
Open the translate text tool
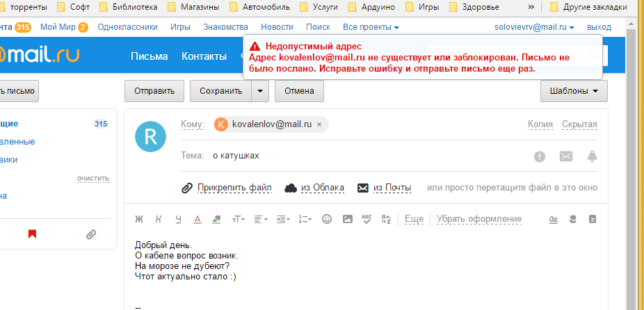coord(386,219)
